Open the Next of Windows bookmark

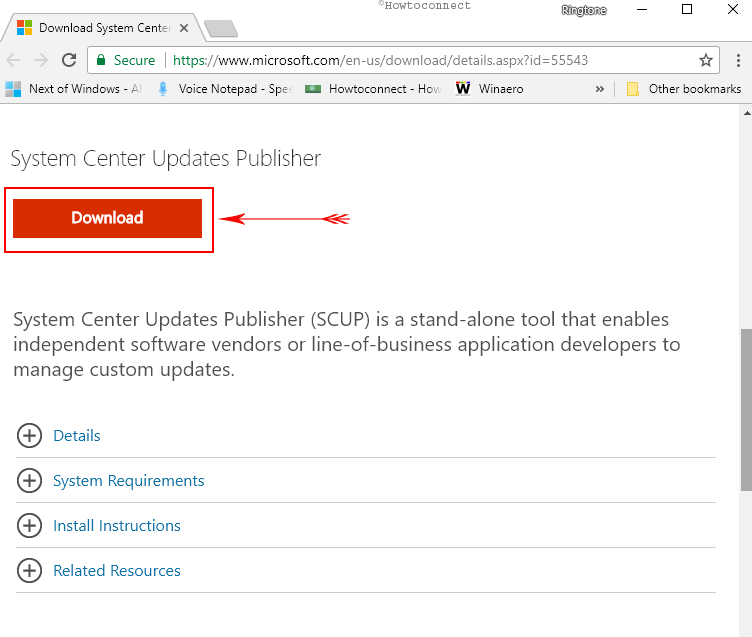73,89
